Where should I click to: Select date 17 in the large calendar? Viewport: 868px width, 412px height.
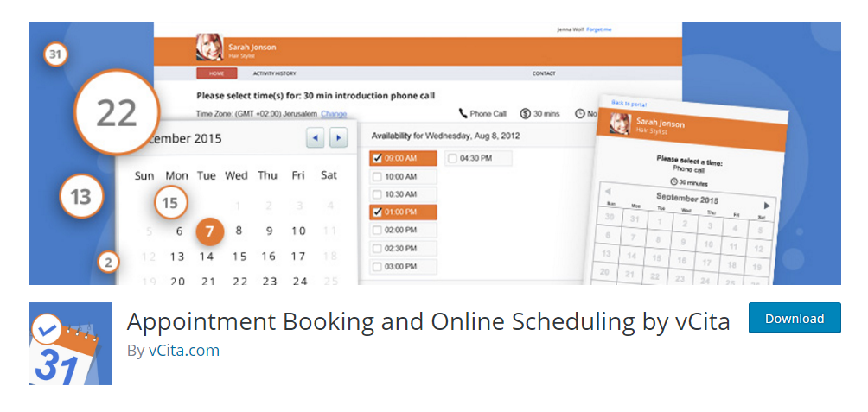[298, 256]
